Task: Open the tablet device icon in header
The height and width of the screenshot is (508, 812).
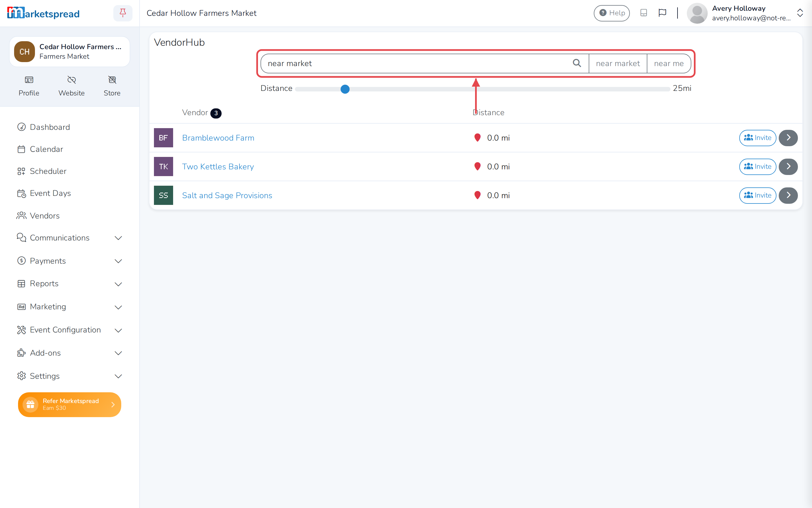Action: click(x=643, y=13)
